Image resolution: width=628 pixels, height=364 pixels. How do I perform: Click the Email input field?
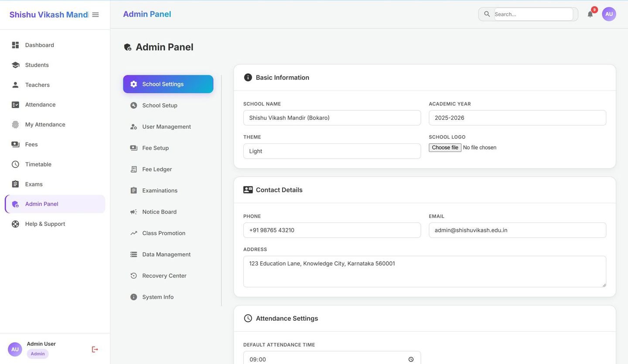coord(517,230)
